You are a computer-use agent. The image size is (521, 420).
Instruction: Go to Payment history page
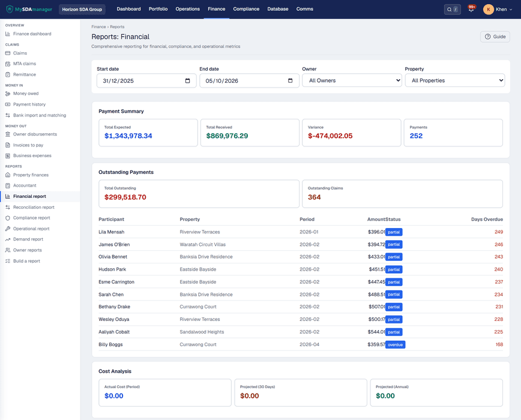click(29, 104)
